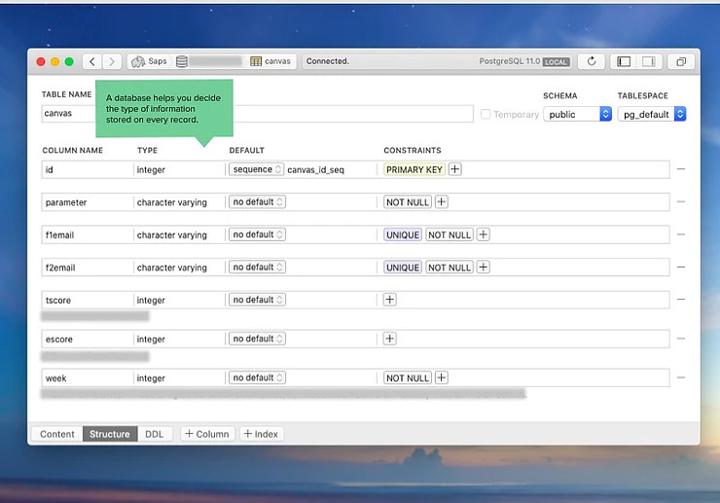Remove the f1email column with minus icon

pos(681,234)
